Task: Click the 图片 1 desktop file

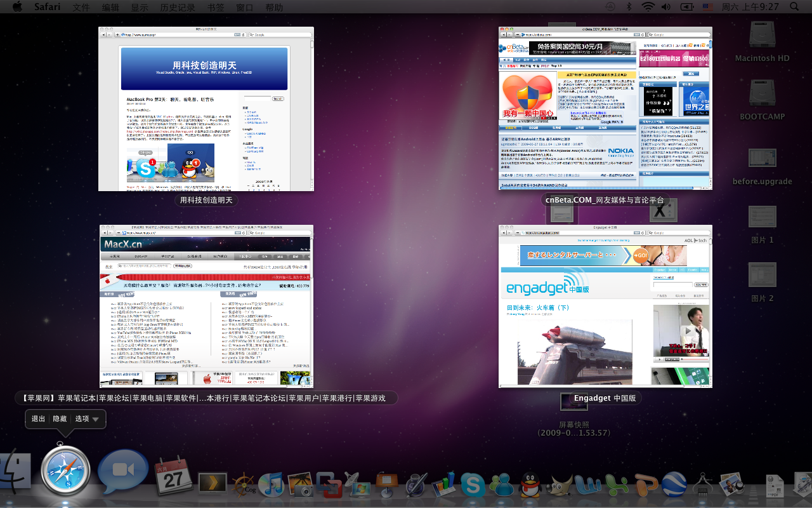Action: (762, 225)
